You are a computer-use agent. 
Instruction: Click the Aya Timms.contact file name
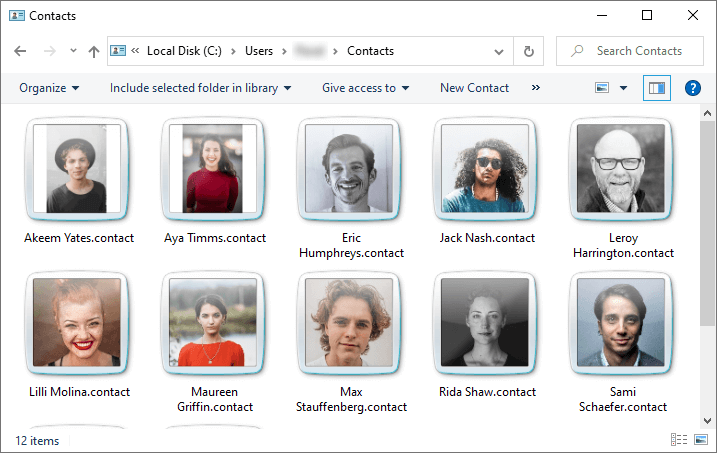pyautogui.click(x=215, y=238)
